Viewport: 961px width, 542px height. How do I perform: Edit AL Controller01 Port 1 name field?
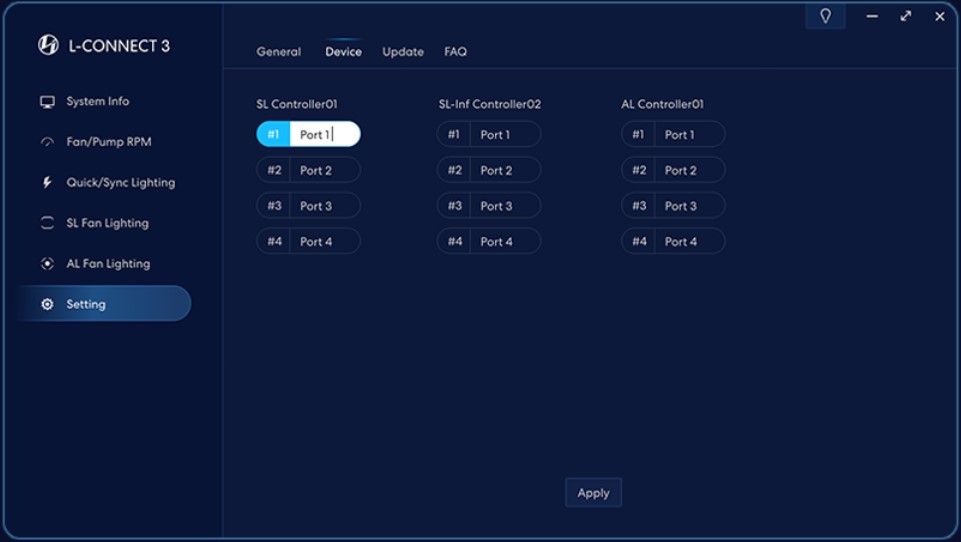pos(689,134)
